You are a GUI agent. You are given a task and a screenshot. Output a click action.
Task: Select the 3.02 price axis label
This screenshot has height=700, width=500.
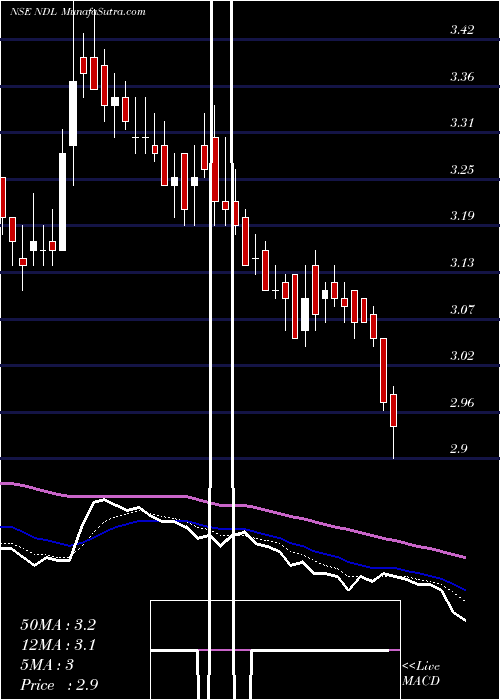pyautogui.click(x=462, y=356)
